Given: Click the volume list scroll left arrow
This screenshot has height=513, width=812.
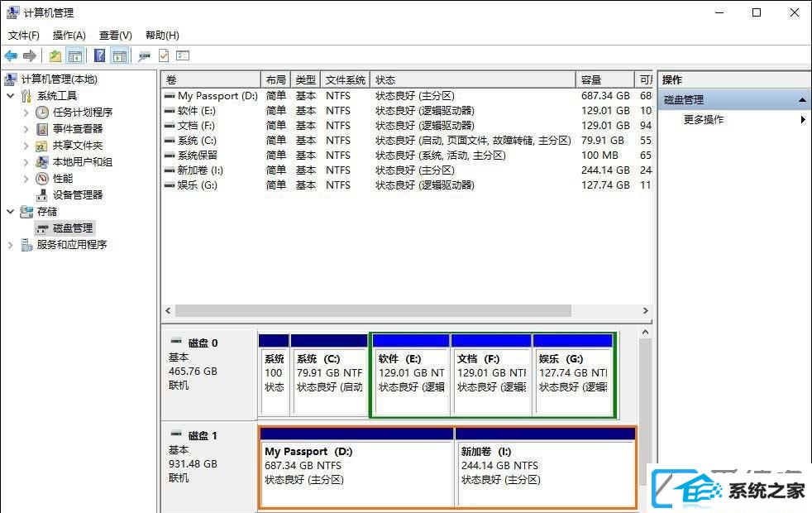Looking at the screenshot, I should [168, 310].
